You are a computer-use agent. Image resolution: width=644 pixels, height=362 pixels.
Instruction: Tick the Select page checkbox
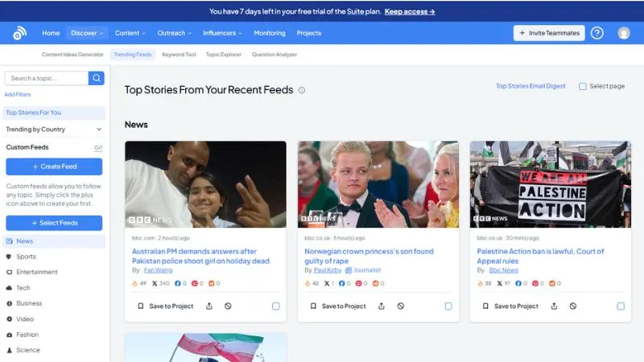[582, 86]
